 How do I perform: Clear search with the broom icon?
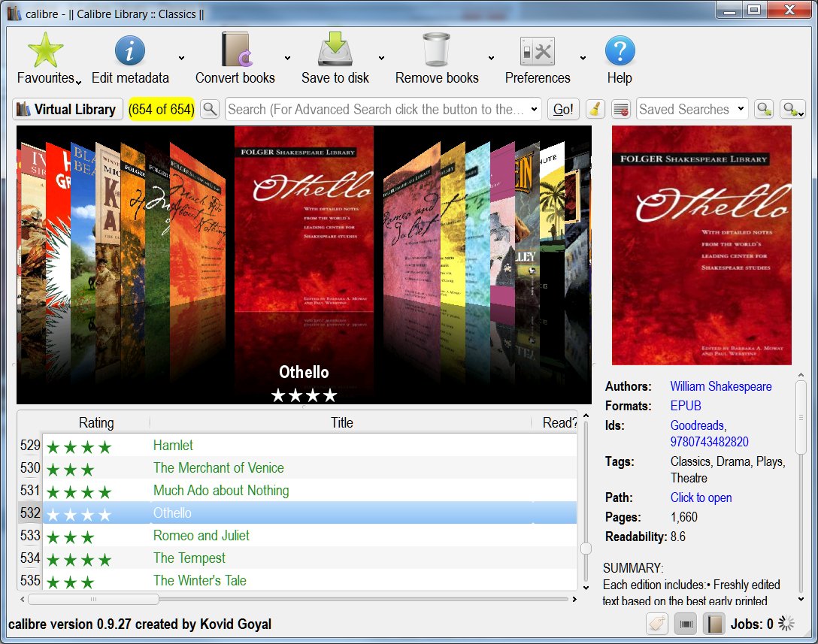coord(595,109)
